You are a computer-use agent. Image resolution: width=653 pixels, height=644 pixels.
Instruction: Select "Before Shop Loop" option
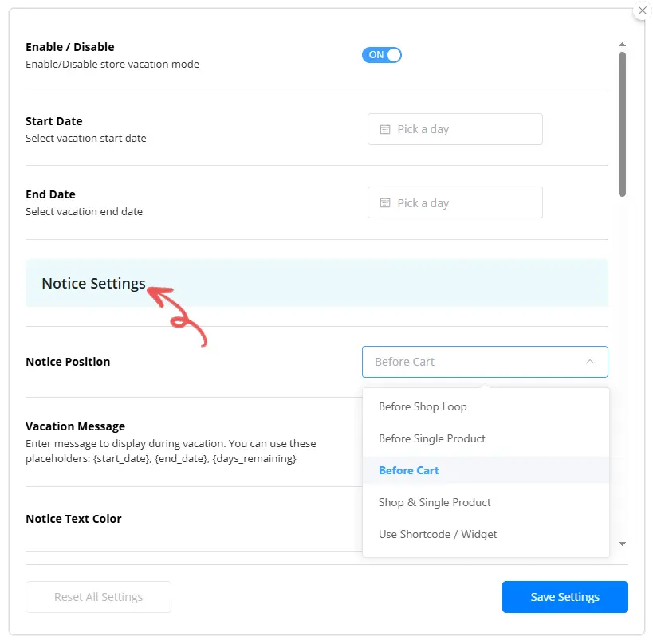click(423, 406)
